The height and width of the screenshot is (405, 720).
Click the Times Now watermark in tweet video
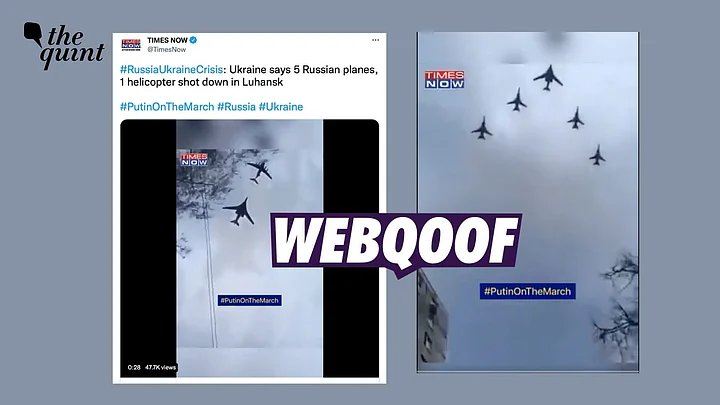194,159
